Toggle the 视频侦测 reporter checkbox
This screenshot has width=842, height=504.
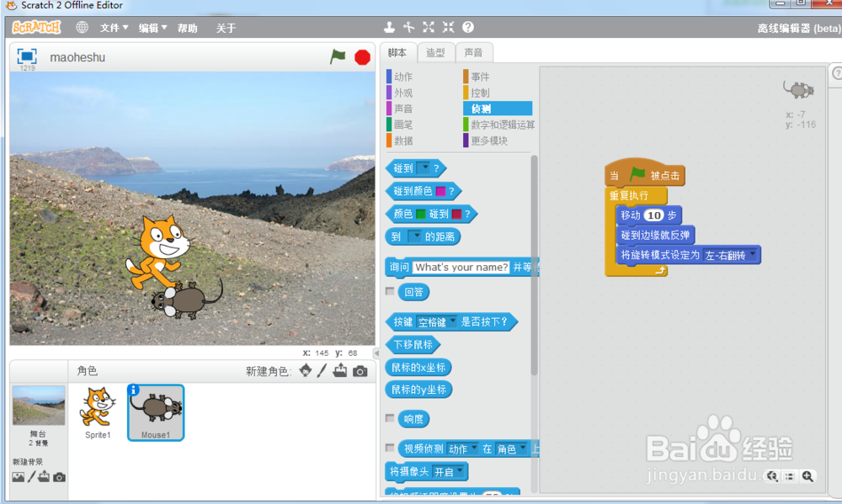click(x=390, y=447)
